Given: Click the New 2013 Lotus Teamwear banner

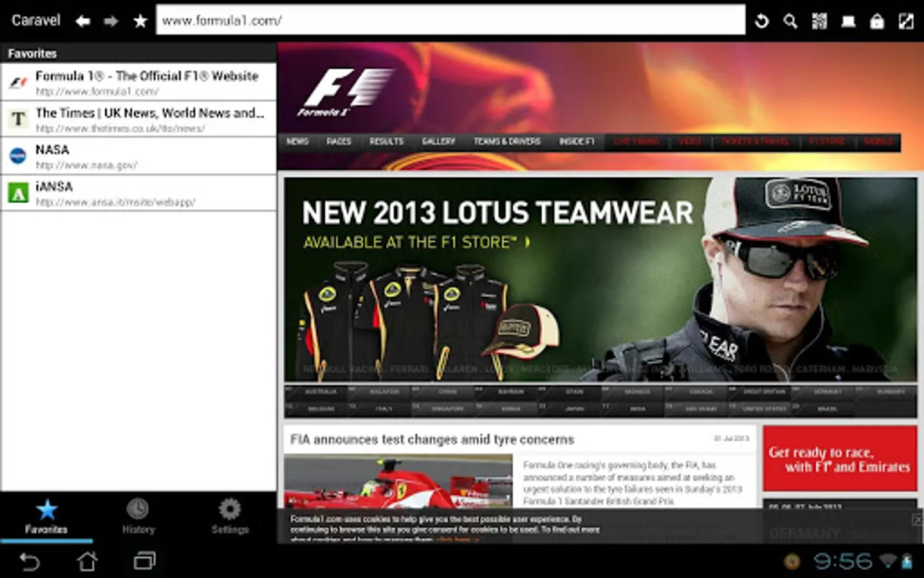Looking at the screenshot, I should 601,280.
